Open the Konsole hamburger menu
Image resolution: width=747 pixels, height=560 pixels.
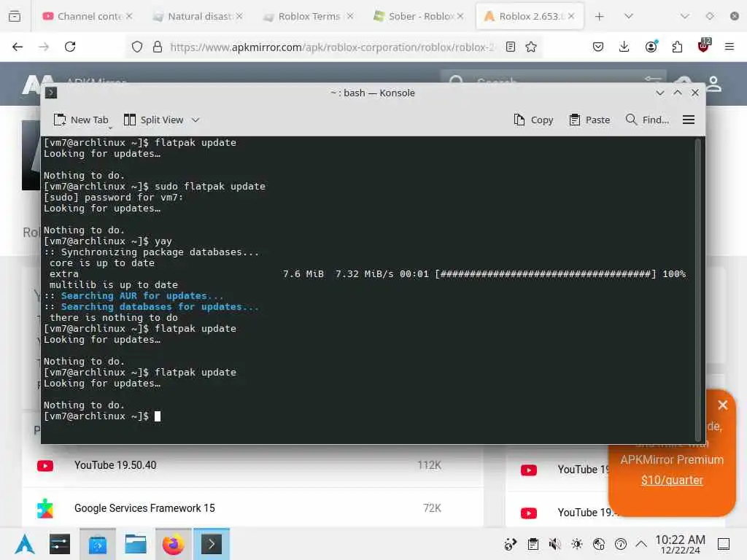coord(689,120)
